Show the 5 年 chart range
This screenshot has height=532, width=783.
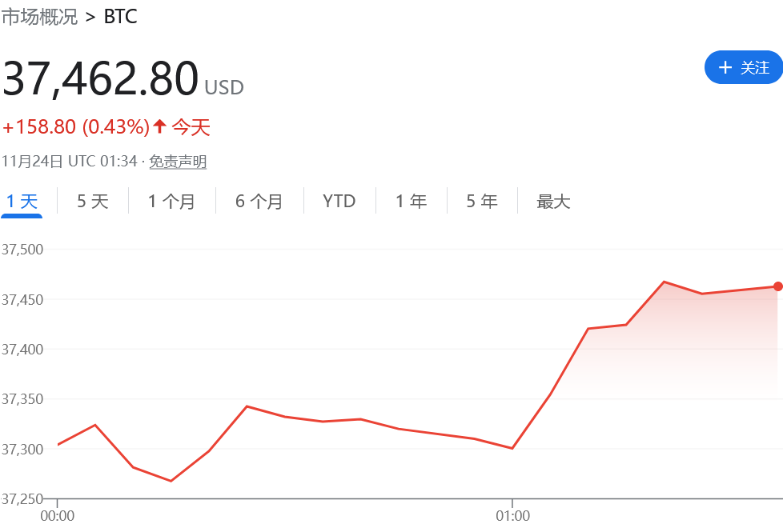point(483,202)
